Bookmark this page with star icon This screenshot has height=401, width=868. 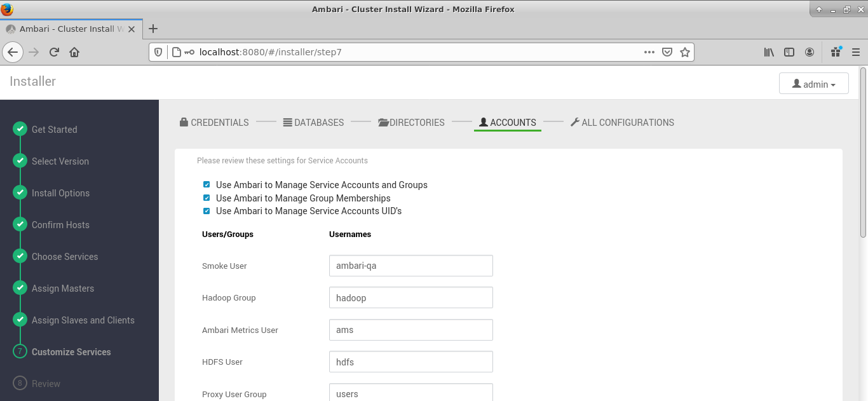[684, 52]
